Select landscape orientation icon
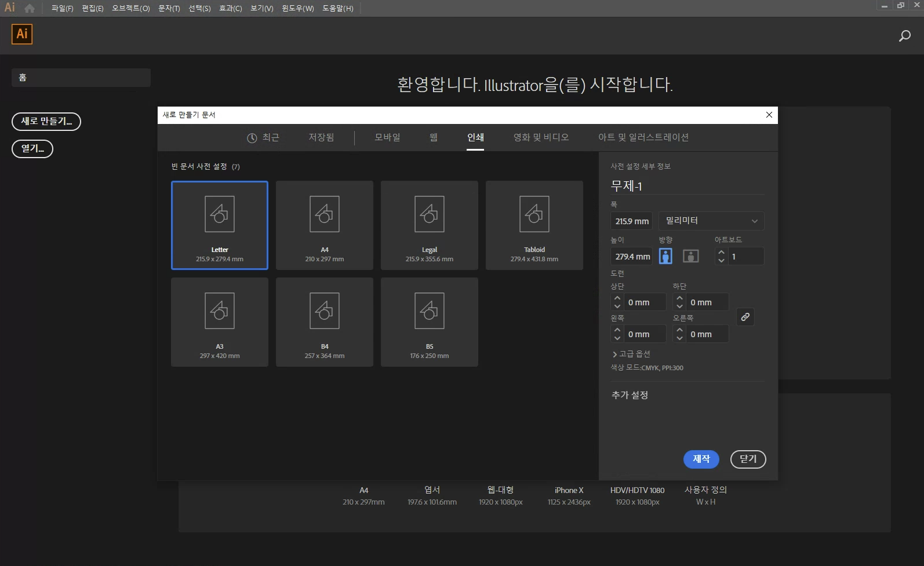 (690, 256)
